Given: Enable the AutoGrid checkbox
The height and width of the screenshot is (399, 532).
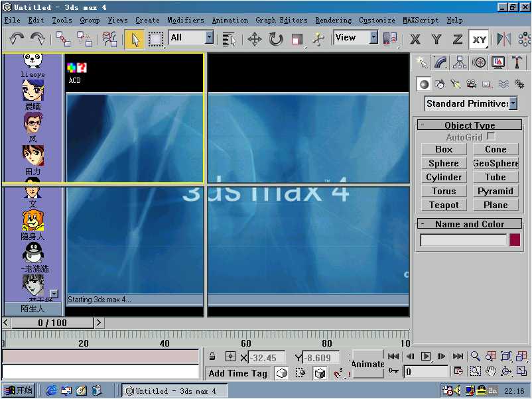Looking at the screenshot, I should click(x=491, y=137).
